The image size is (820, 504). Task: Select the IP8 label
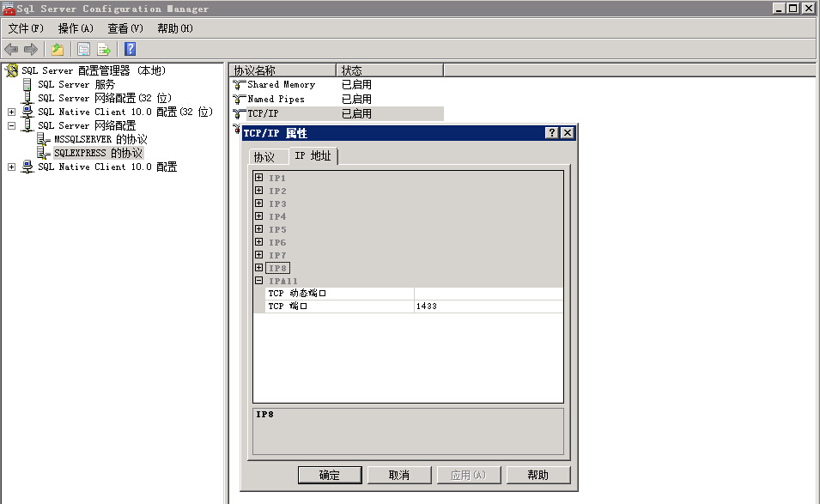pos(277,268)
